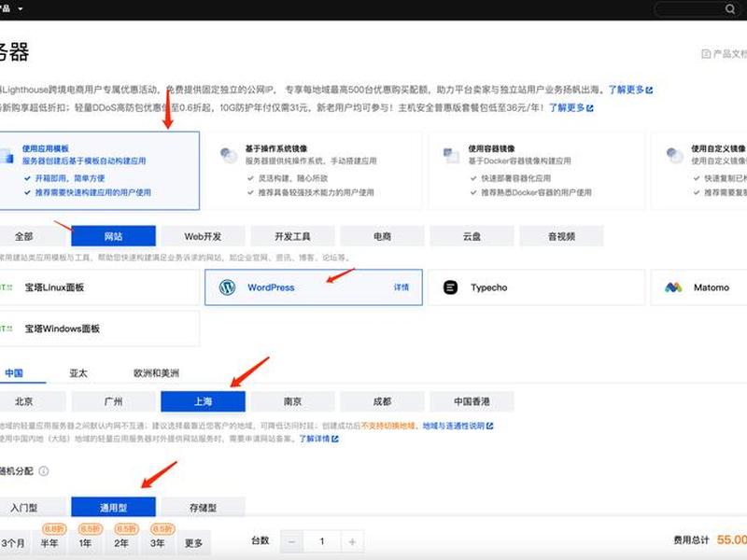Choose the 宝塔Windows面板 template
747x560 pixels.
99,329
